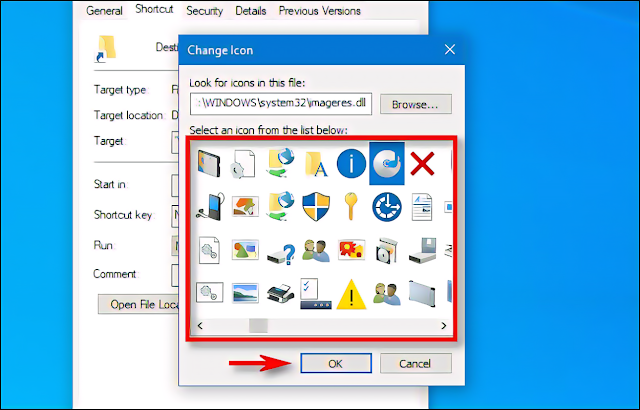Select the phone with earbuds icon

pos(210,206)
